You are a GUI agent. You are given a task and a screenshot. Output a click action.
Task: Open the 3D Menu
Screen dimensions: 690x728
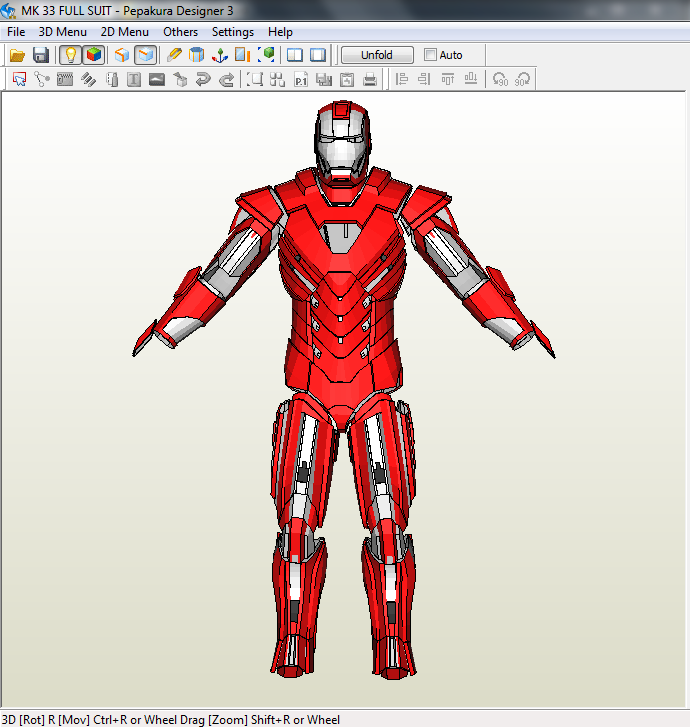63,32
